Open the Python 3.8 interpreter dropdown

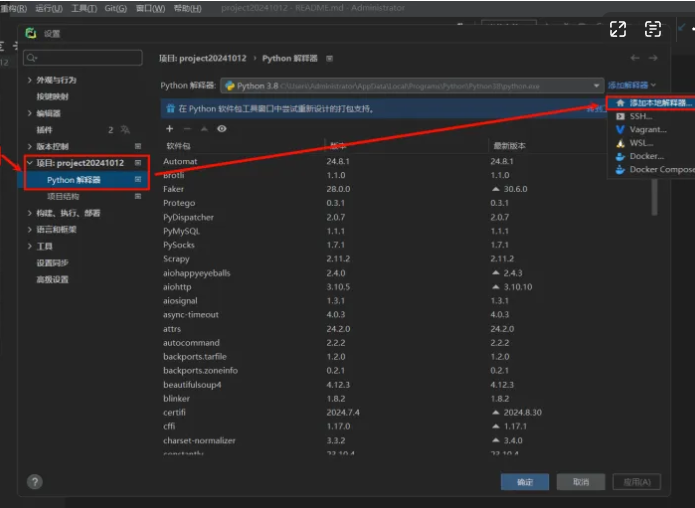tap(412, 86)
